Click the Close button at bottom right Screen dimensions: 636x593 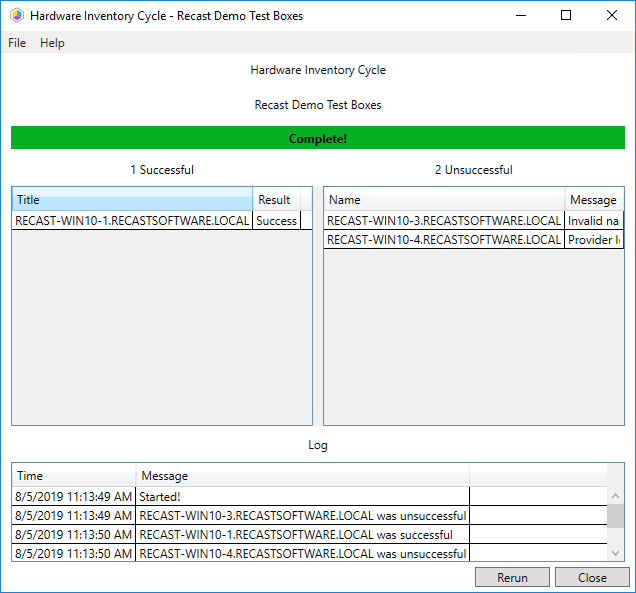click(x=592, y=577)
